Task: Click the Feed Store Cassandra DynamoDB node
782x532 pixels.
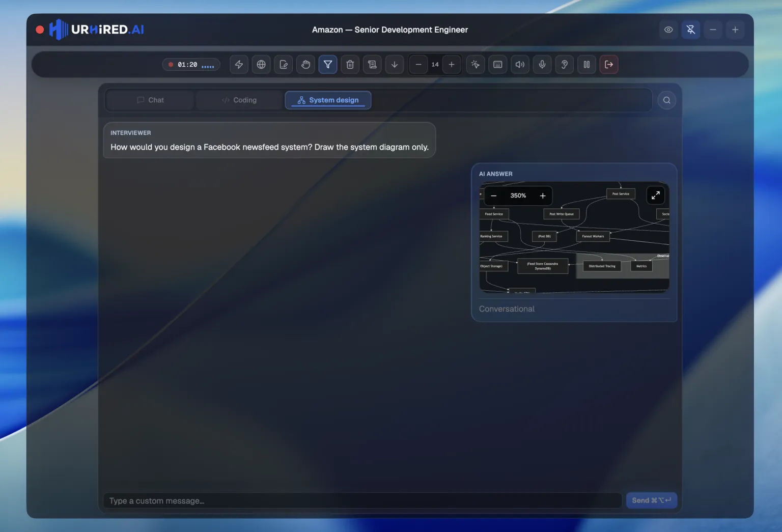Action: [x=543, y=266]
